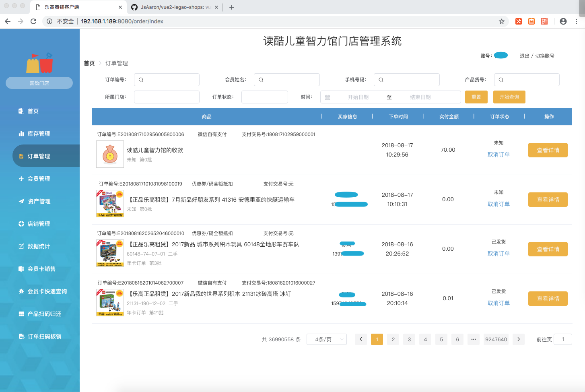Click the 41316 product thumbnail
Image resolution: width=585 pixels, height=392 pixels.
coord(110,204)
